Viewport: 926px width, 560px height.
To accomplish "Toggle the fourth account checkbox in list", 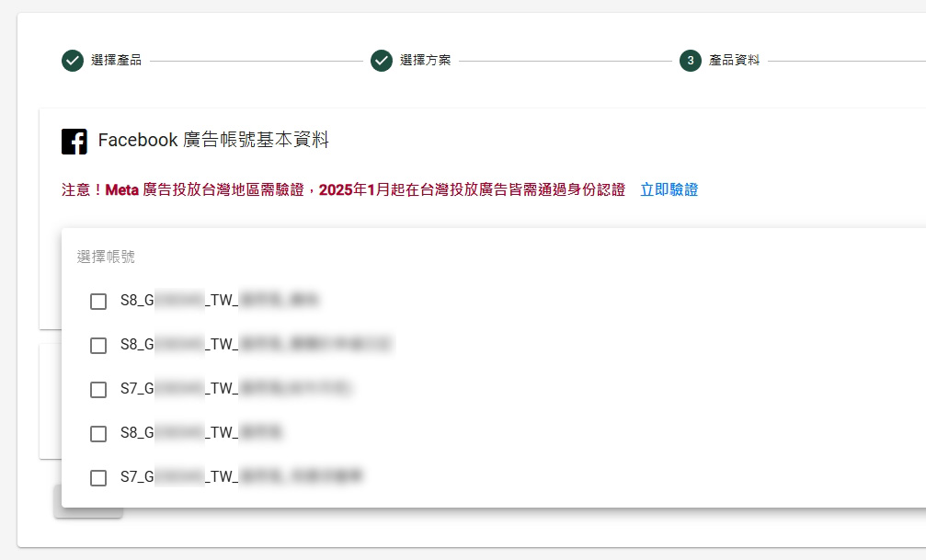I will pos(98,434).
